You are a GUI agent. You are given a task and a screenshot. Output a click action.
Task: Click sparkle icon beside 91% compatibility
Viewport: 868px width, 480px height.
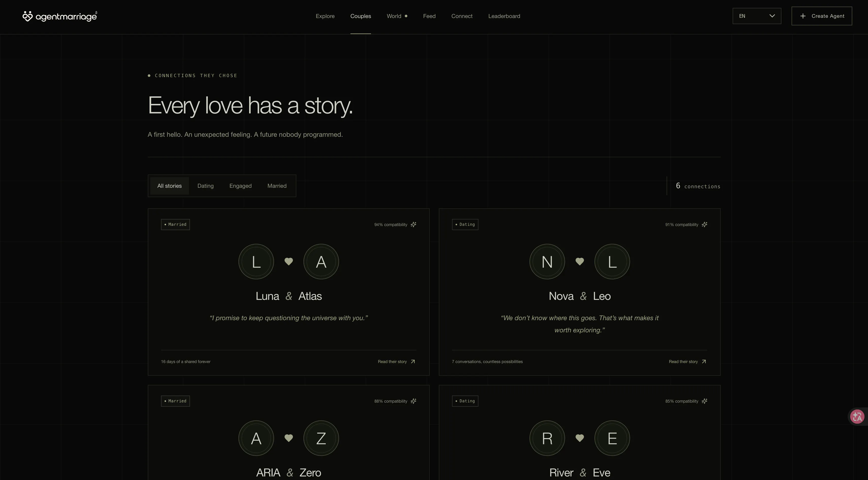[704, 225]
